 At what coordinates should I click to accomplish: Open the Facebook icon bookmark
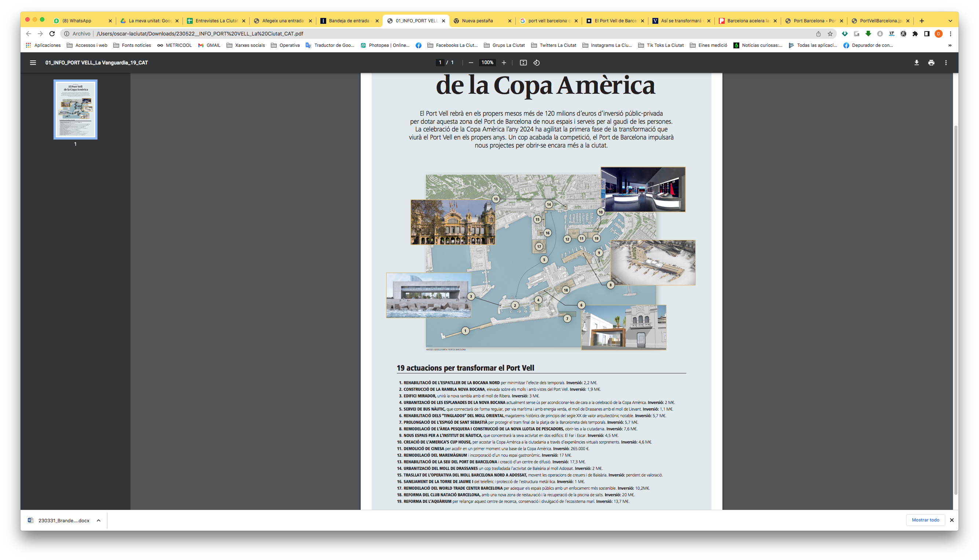click(418, 45)
